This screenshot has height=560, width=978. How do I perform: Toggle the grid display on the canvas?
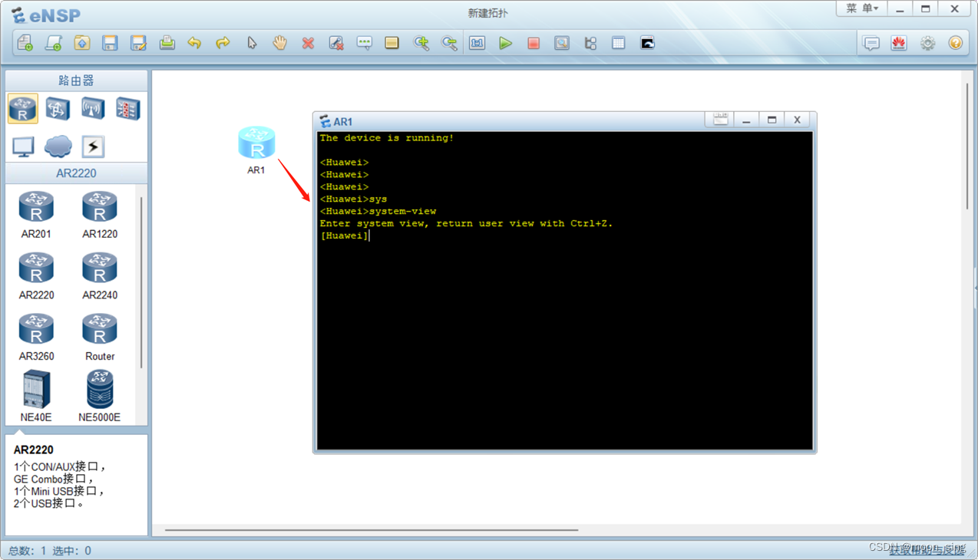coord(618,43)
